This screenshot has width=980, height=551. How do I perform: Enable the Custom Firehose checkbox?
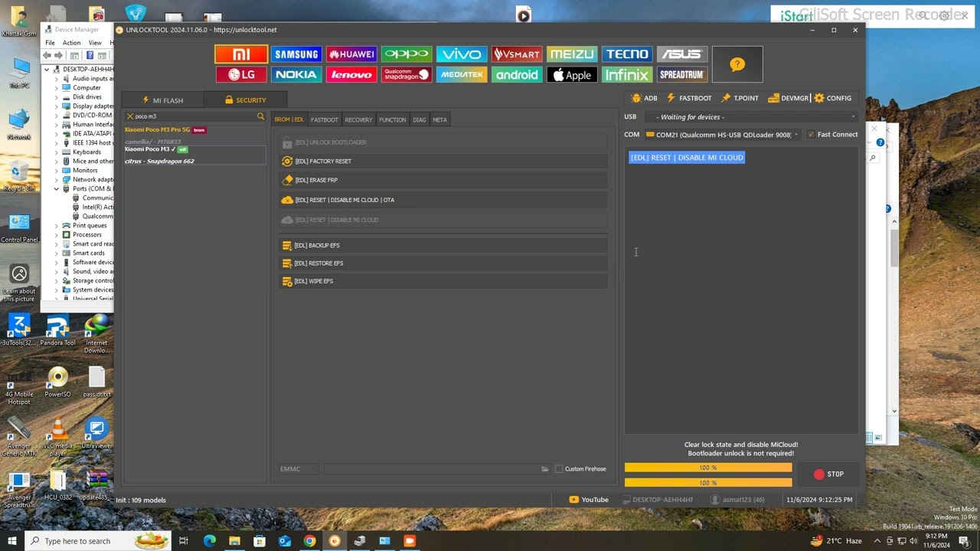pyautogui.click(x=559, y=469)
